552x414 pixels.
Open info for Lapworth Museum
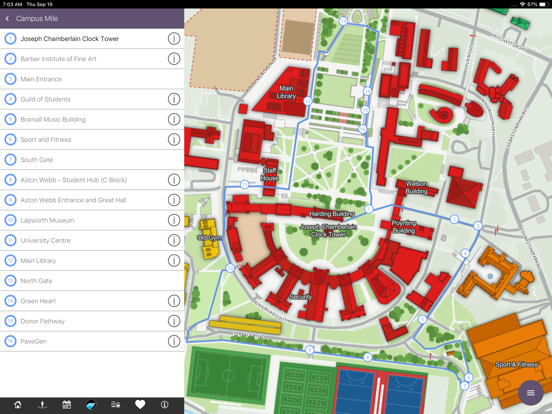point(174,220)
